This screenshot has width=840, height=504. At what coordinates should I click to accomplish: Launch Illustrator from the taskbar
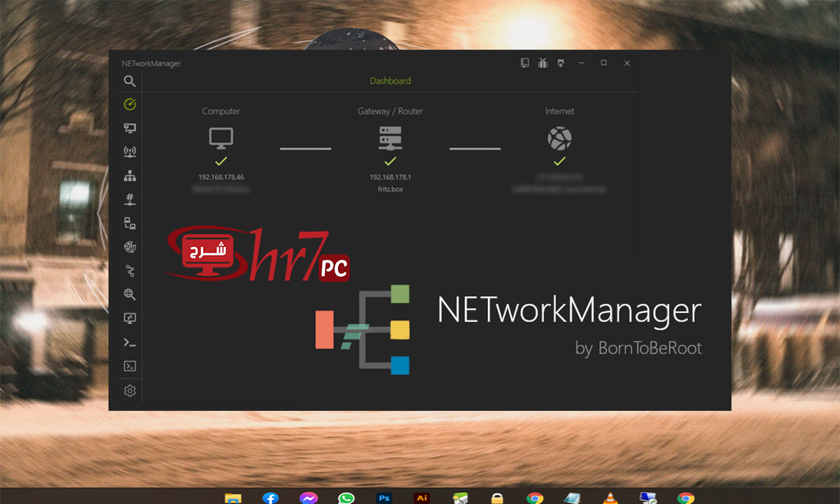coord(421,498)
